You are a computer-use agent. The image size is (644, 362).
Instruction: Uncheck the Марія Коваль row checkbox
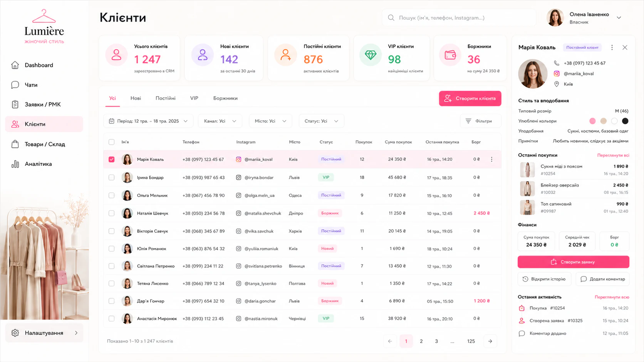[x=111, y=159]
